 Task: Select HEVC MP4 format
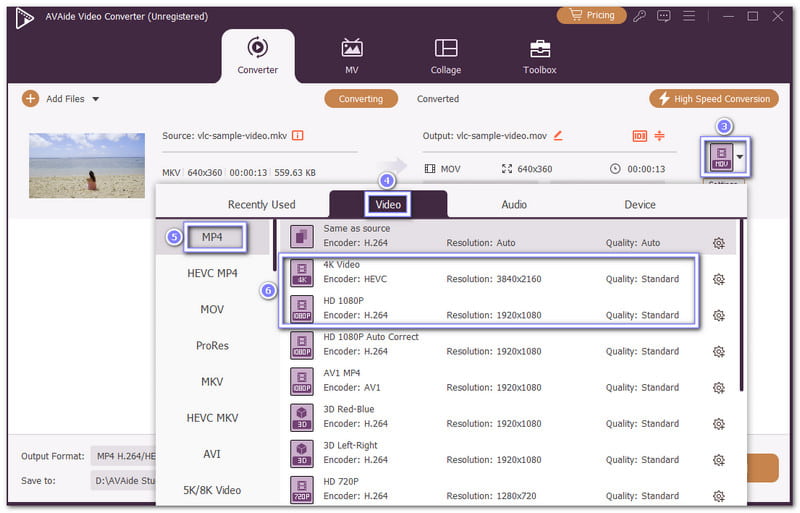coord(212,273)
